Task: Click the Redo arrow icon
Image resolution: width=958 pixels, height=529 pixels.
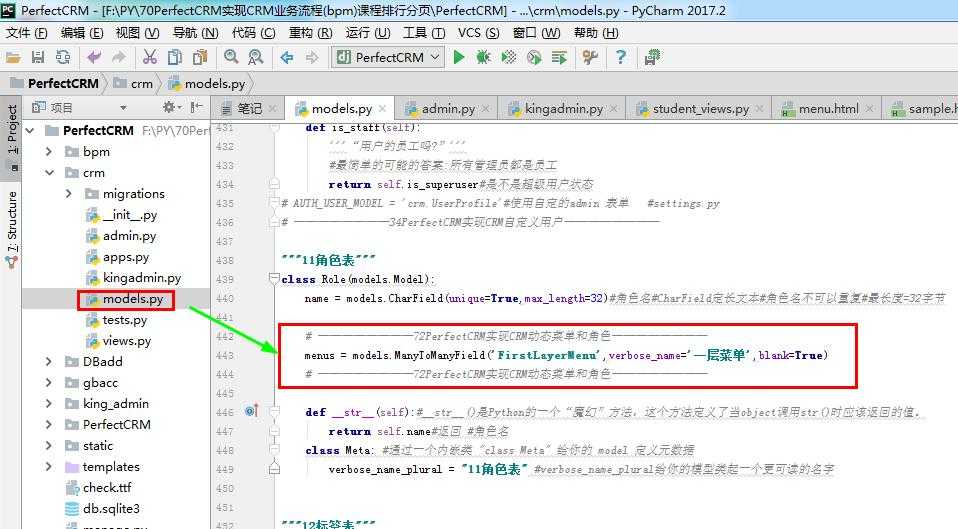Action: 119,57
